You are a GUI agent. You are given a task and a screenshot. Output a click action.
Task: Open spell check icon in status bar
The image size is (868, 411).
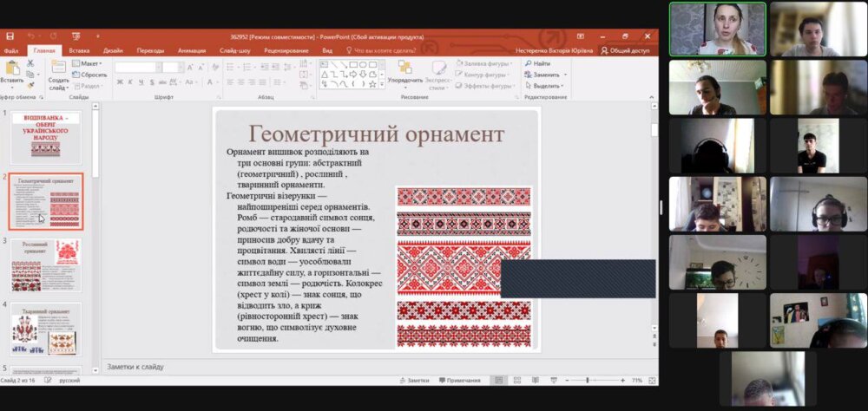click(48, 381)
